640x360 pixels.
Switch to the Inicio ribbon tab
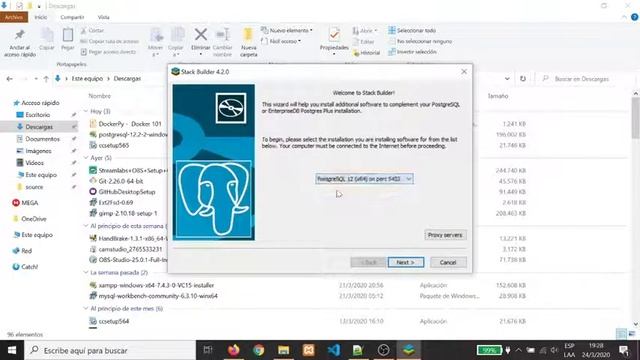41,17
